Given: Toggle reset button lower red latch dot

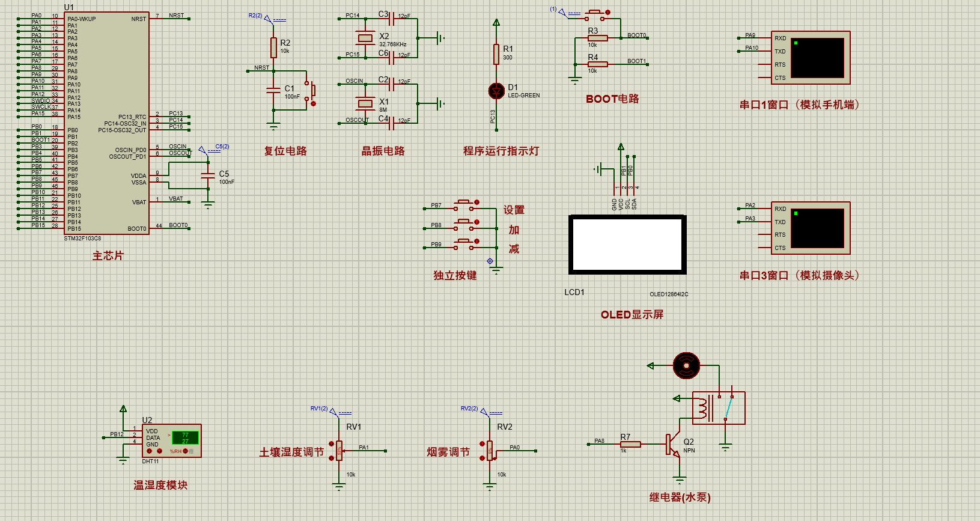Looking at the screenshot, I should pyautogui.click(x=313, y=103).
